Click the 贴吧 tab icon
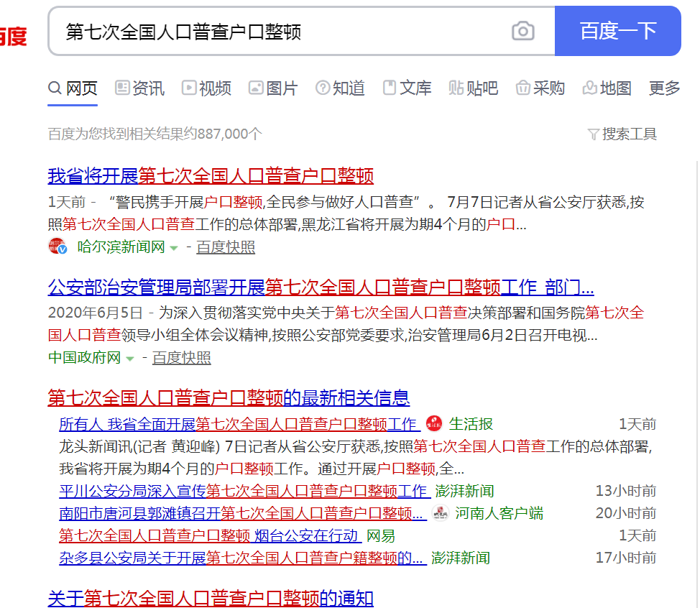The height and width of the screenshot is (608, 700). 456,88
